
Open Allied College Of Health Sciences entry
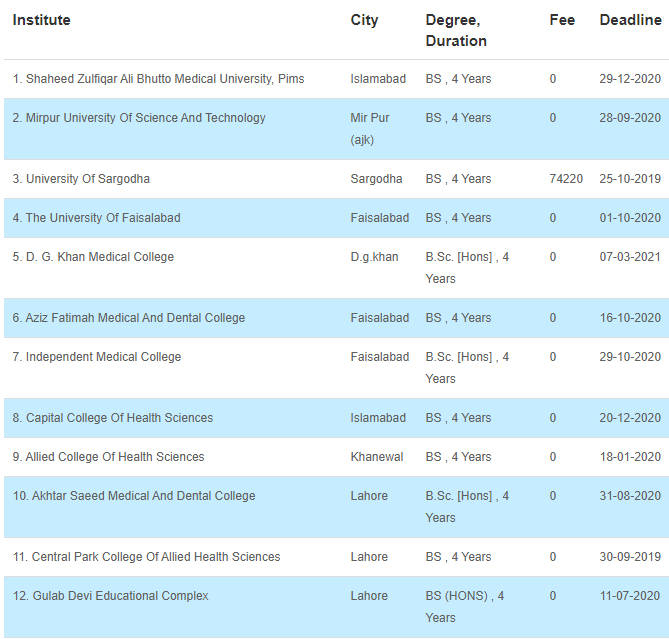[x=108, y=457]
